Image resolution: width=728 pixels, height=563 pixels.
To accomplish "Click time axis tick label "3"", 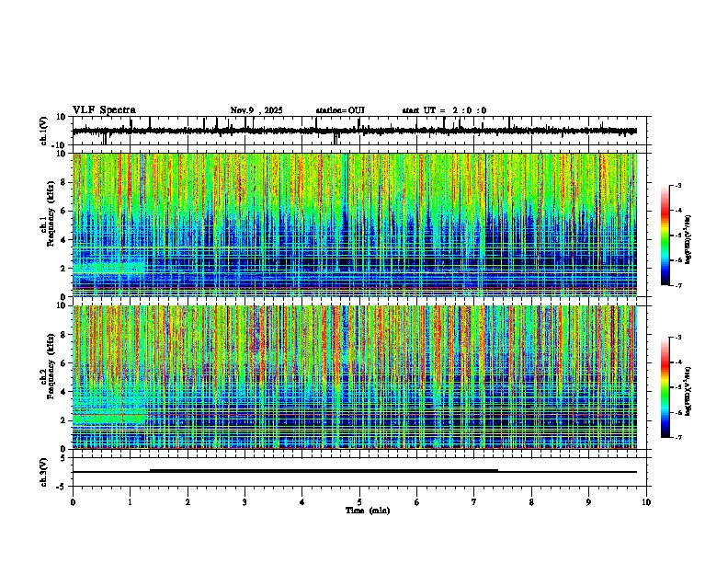I will (245, 502).
